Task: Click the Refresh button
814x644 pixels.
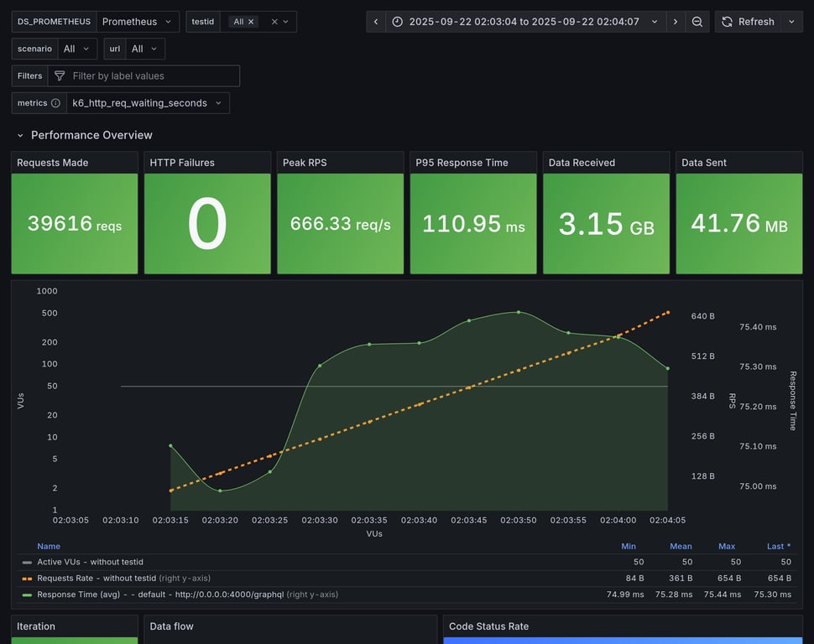Action: [748, 22]
